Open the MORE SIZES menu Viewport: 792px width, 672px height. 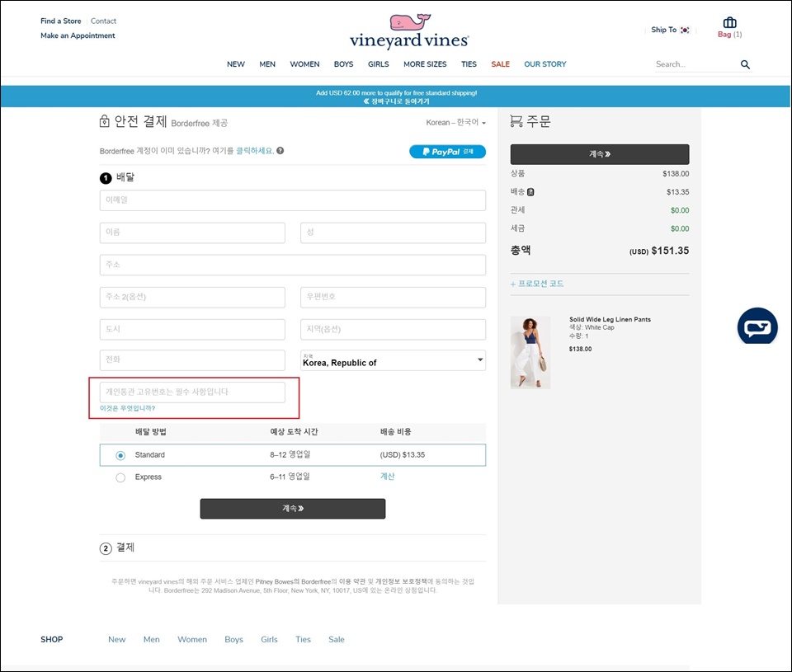click(425, 64)
